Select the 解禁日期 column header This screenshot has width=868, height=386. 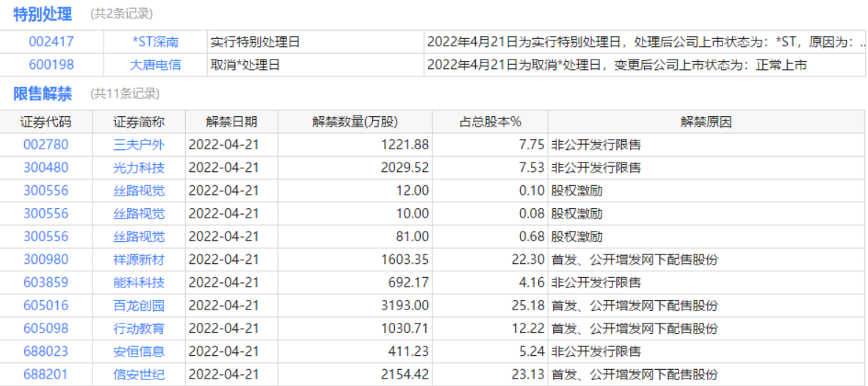click(x=231, y=122)
